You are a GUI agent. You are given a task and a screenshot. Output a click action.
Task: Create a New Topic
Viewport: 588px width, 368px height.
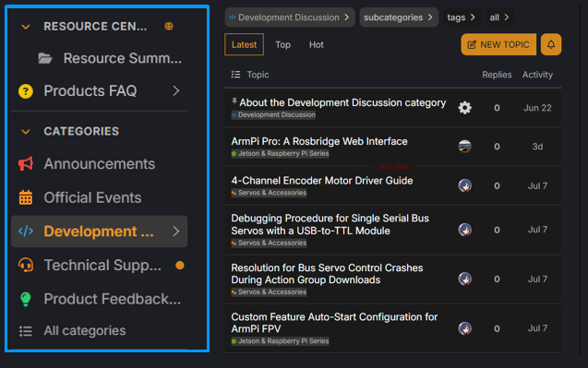[498, 44]
